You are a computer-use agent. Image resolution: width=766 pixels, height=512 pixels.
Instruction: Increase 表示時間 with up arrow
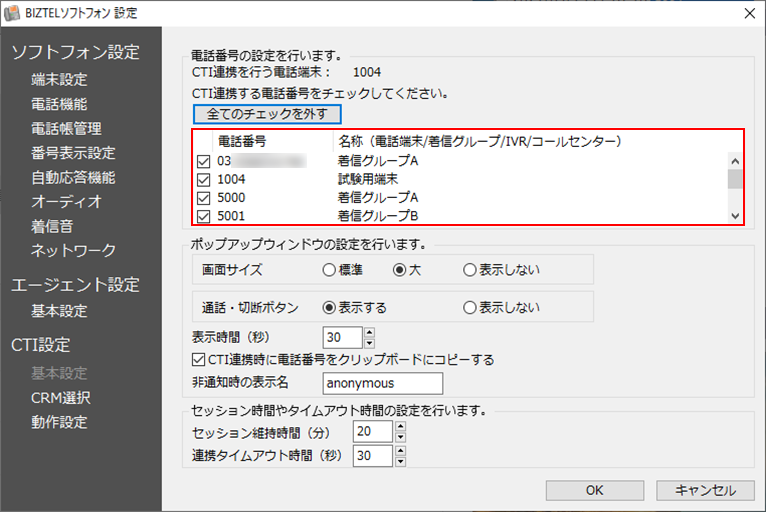pos(369,333)
